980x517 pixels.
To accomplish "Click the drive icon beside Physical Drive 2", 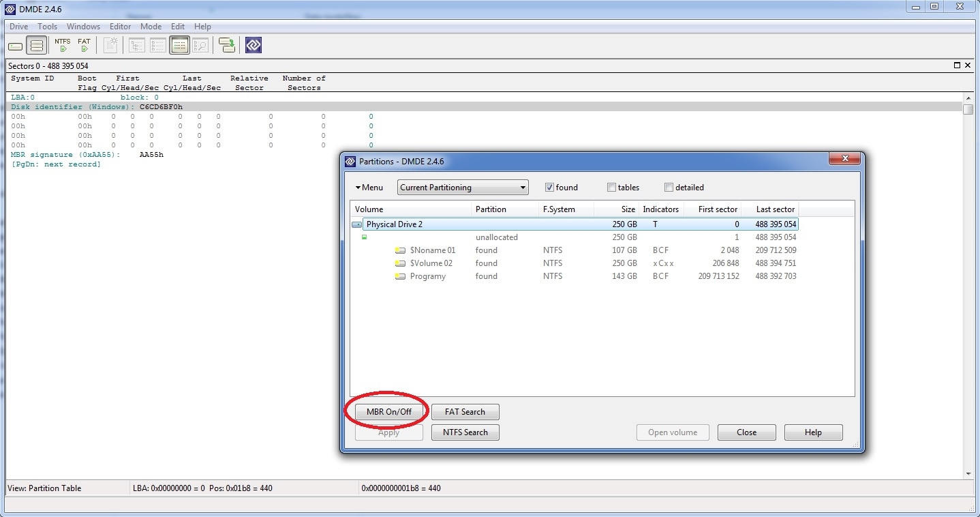I will tap(357, 224).
